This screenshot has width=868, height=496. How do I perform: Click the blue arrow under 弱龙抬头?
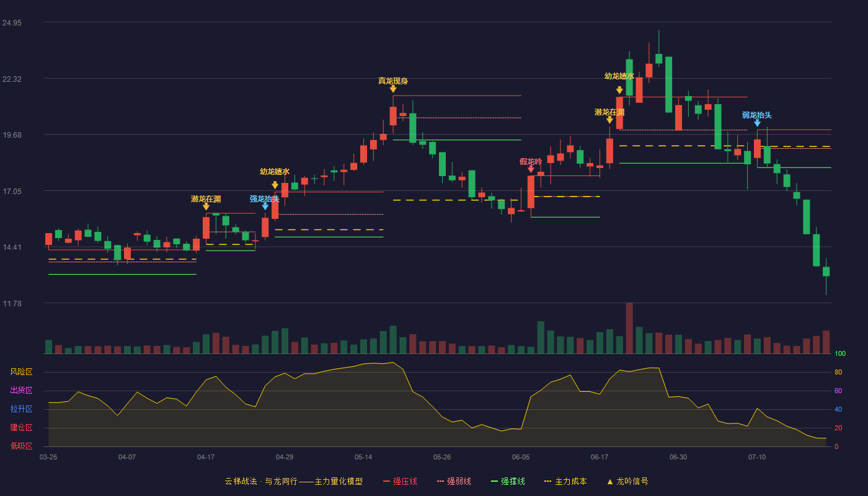tap(757, 123)
